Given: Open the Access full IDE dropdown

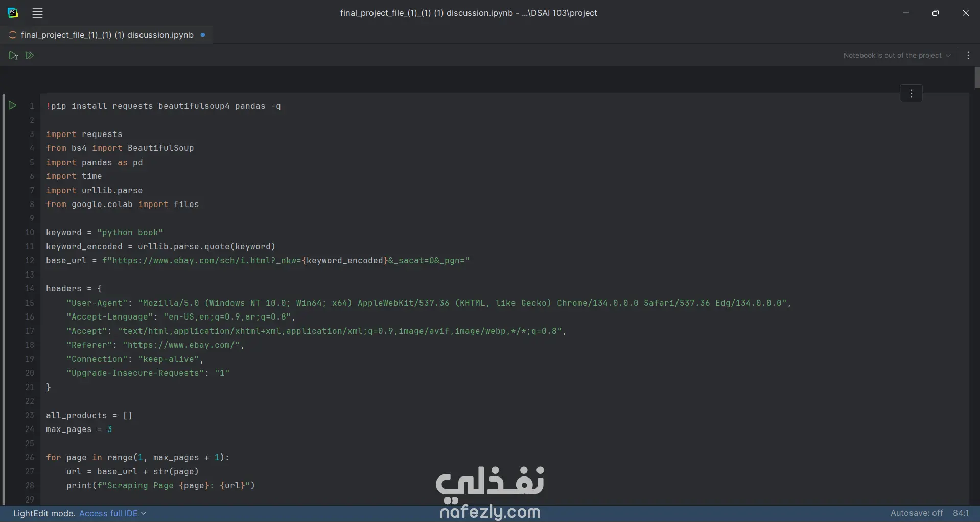Looking at the screenshot, I should pos(112,513).
